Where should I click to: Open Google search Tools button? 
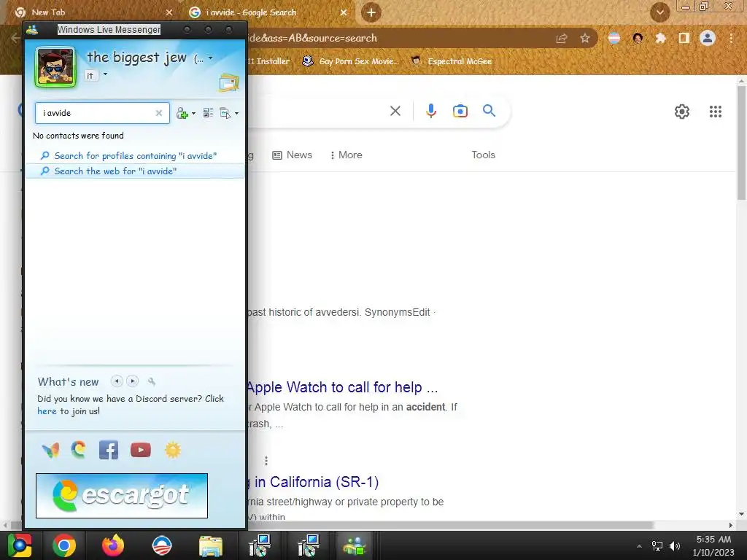click(x=483, y=155)
